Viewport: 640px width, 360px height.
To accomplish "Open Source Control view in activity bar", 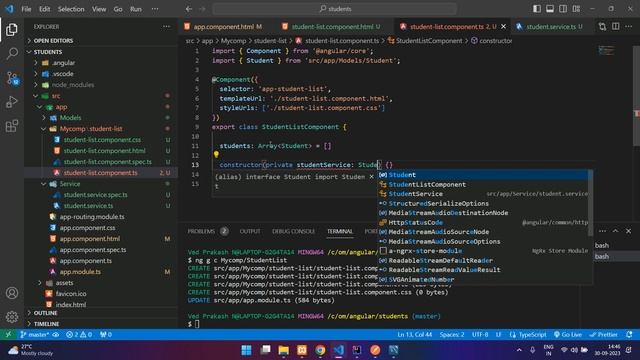I will [x=12, y=78].
